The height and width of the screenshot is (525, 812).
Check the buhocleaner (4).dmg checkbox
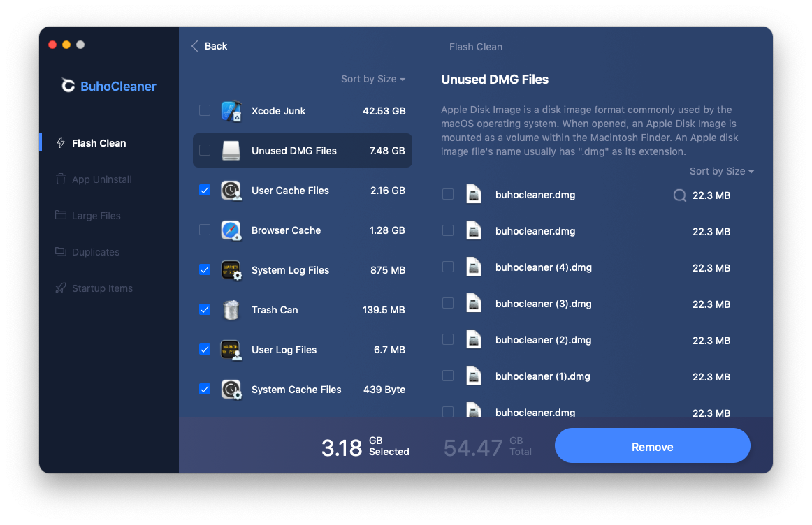448,267
